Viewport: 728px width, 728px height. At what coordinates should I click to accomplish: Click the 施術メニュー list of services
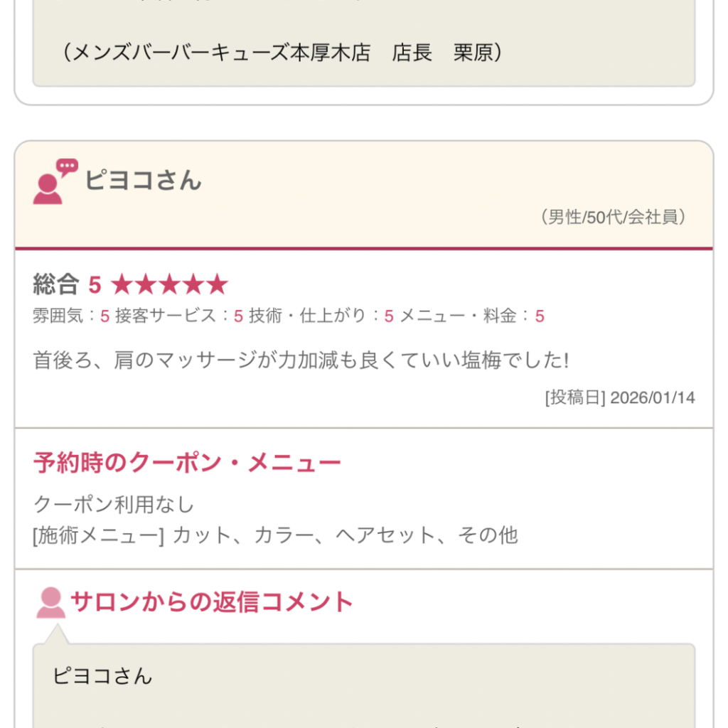click(275, 535)
